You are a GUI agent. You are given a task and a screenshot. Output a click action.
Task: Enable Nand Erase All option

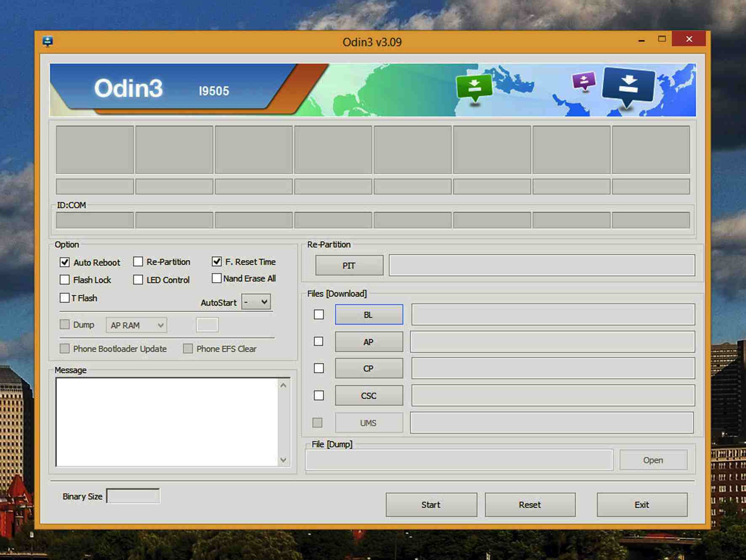pyautogui.click(x=217, y=278)
